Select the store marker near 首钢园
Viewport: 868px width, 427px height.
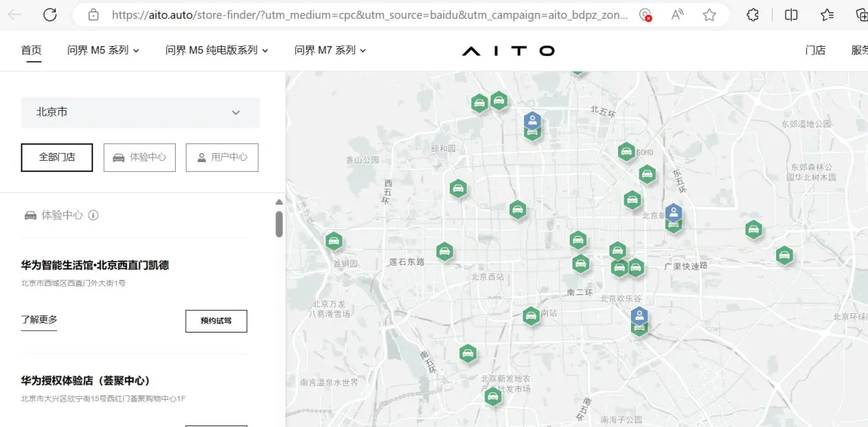pos(334,241)
